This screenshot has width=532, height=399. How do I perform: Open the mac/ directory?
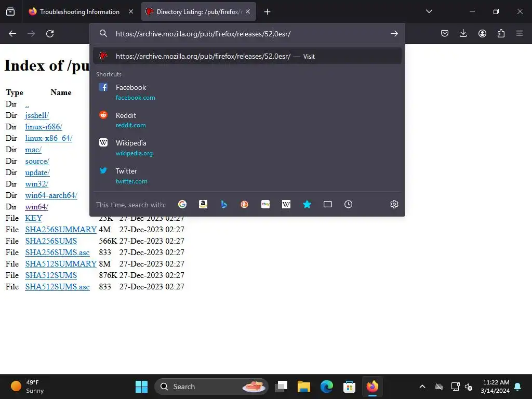click(x=33, y=150)
